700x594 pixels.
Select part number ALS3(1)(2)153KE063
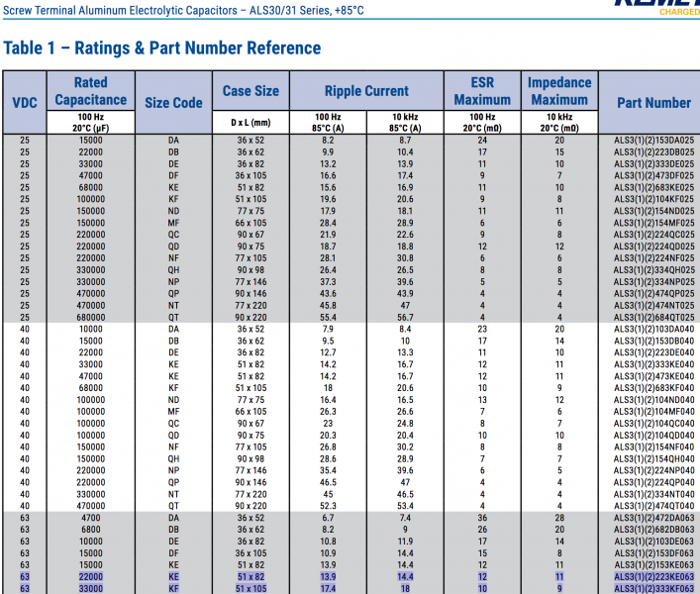point(654,565)
